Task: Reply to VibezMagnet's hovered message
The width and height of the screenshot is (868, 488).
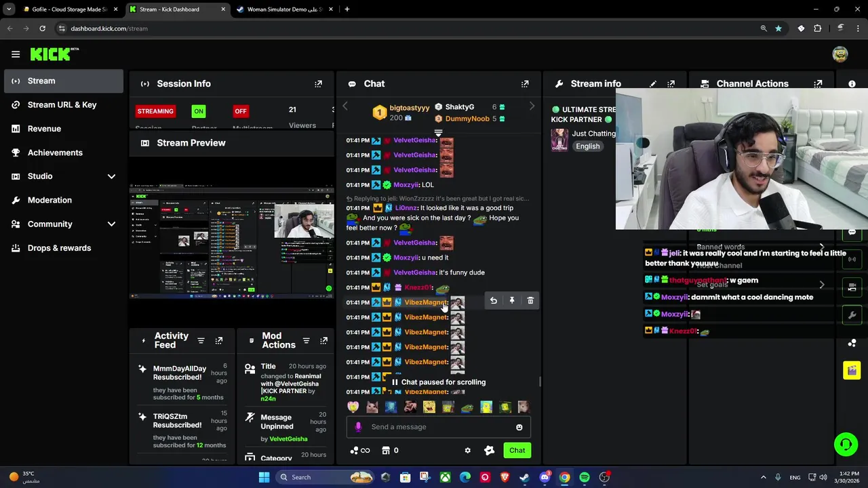Action: 494,300
